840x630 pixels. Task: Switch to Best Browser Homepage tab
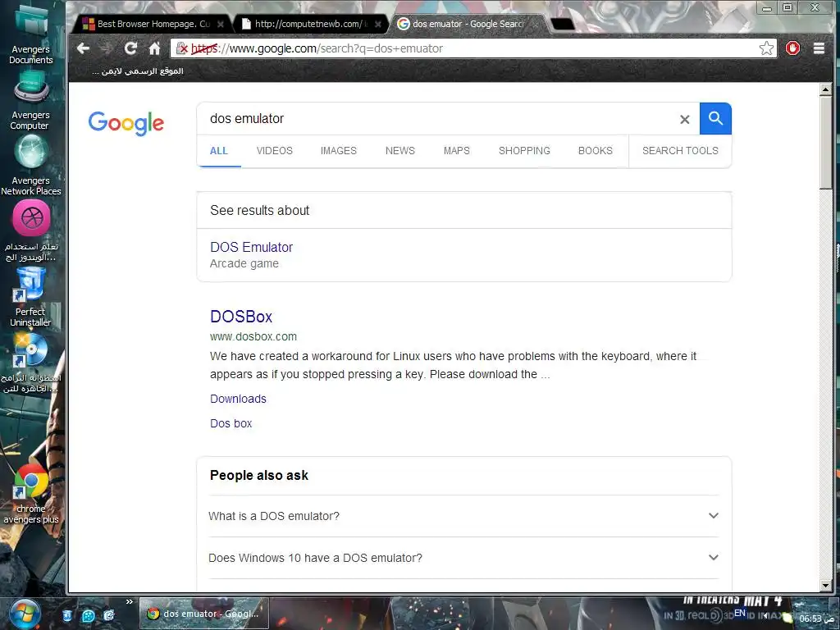[x=153, y=24]
